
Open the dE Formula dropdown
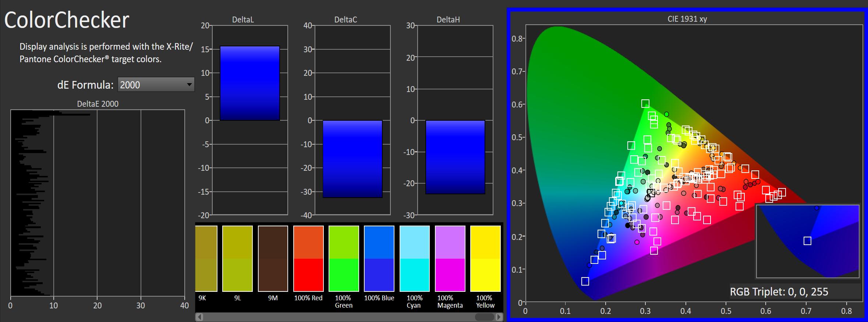coord(156,85)
